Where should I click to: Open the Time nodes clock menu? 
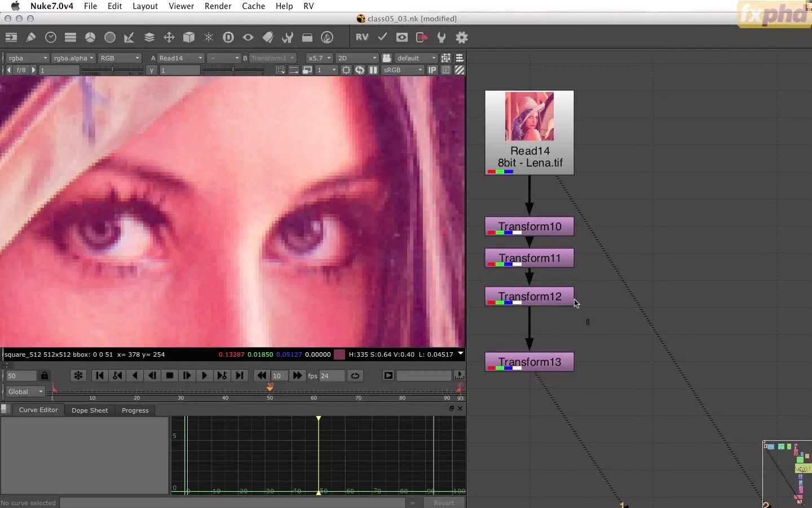point(51,37)
